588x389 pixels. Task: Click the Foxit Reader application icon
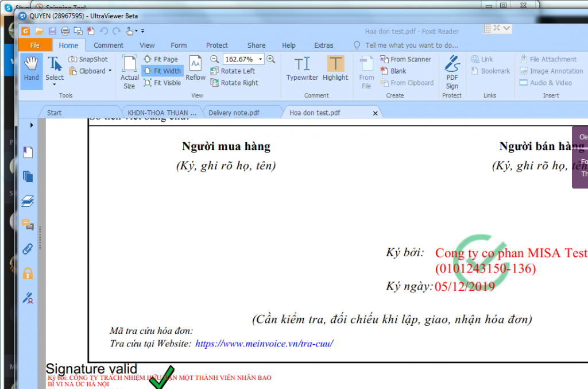click(26, 31)
